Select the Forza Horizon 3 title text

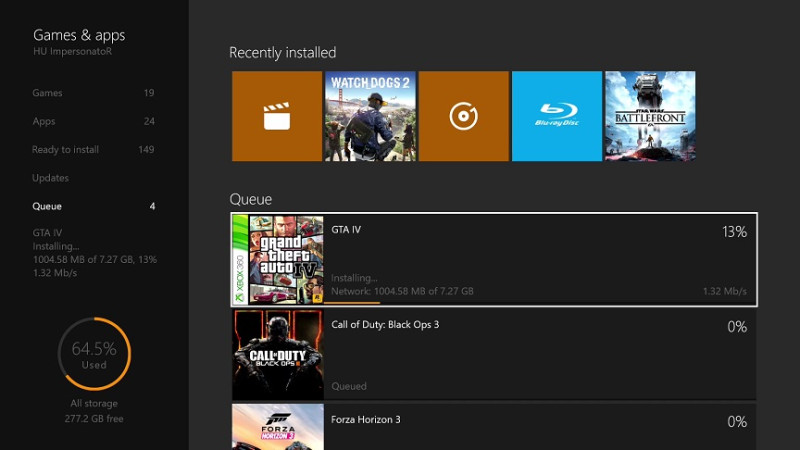pyautogui.click(x=366, y=419)
